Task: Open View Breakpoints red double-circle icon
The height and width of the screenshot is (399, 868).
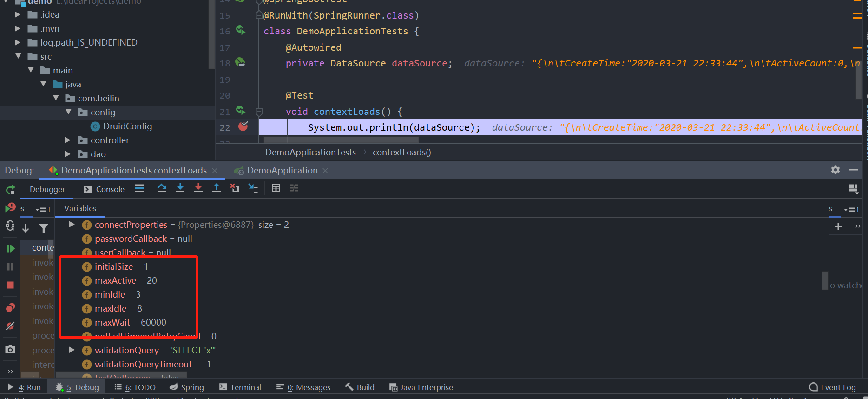Action: [x=10, y=307]
